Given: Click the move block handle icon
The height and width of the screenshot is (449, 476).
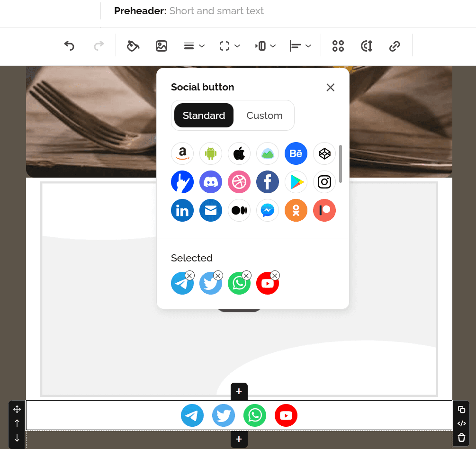Looking at the screenshot, I should pos(17,409).
